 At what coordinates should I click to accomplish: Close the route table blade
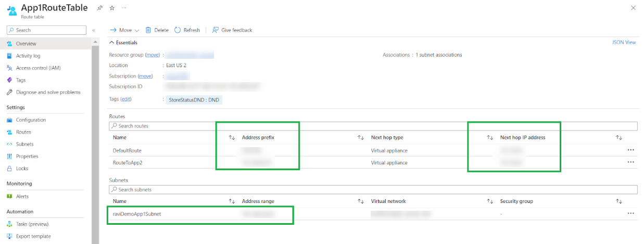(x=633, y=8)
